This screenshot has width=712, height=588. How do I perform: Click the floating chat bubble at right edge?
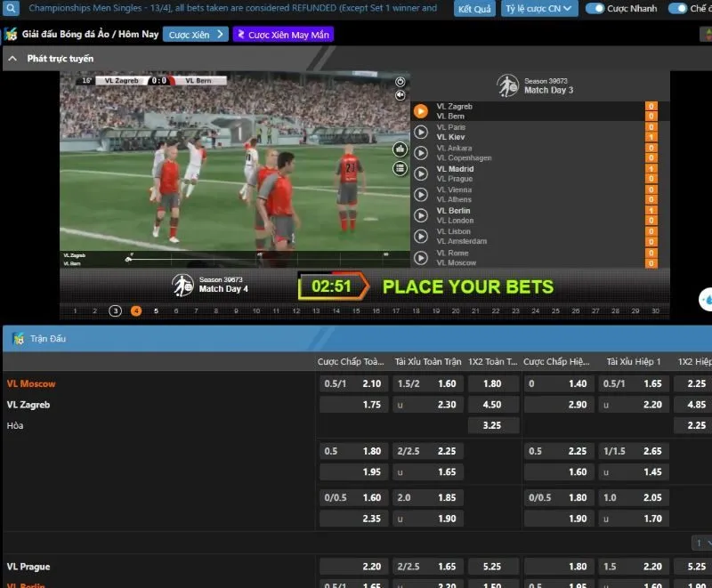point(705,300)
